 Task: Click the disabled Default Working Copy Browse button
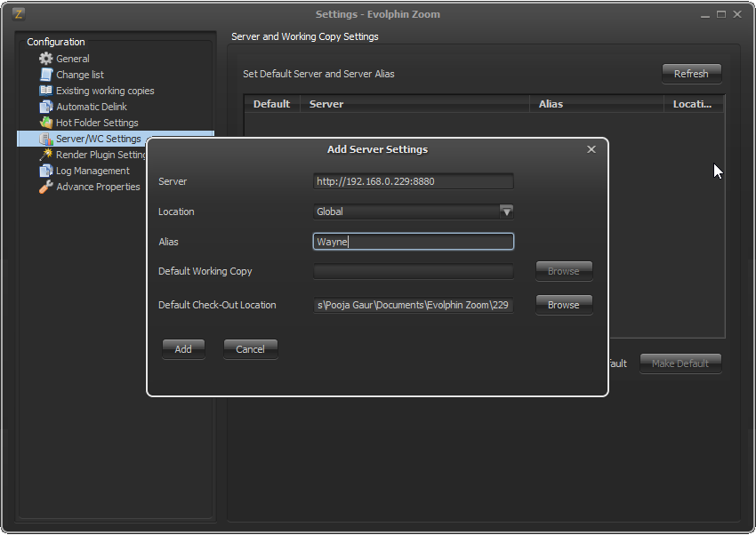click(x=564, y=271)
